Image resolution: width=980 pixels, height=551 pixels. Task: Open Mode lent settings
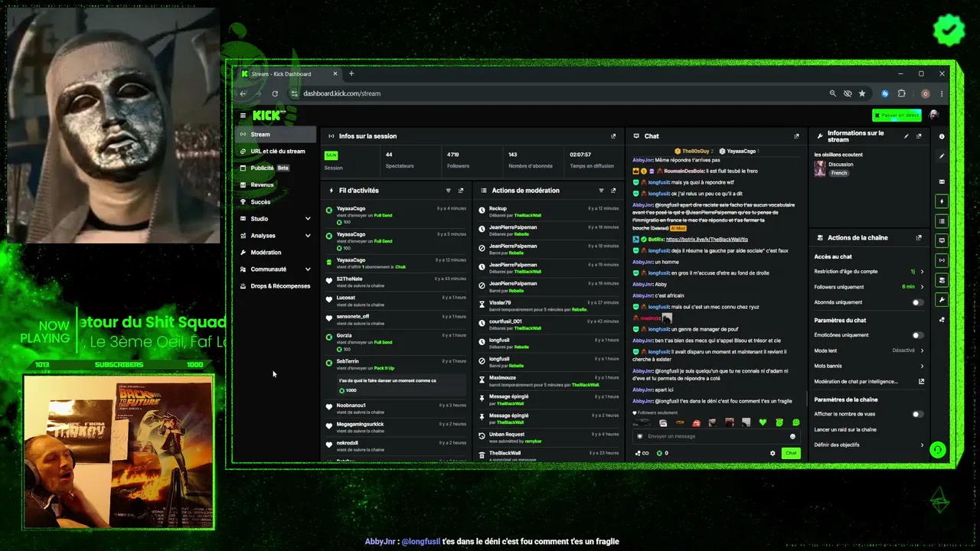868,350
